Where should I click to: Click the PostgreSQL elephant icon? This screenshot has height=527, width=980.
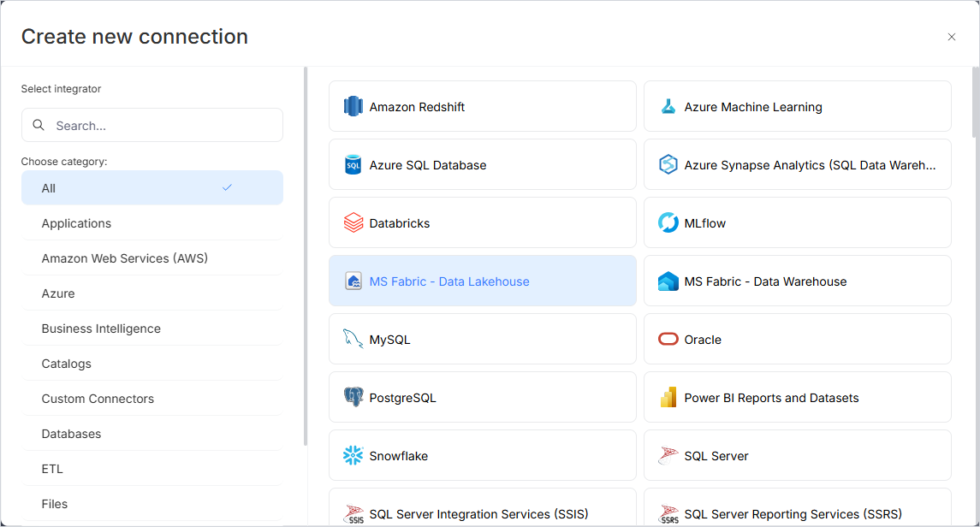click(x=353, y=398)
